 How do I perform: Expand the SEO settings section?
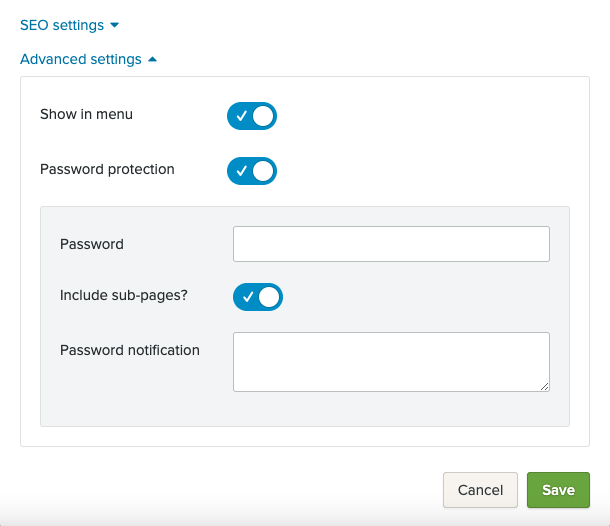click(x=62, y=25)
